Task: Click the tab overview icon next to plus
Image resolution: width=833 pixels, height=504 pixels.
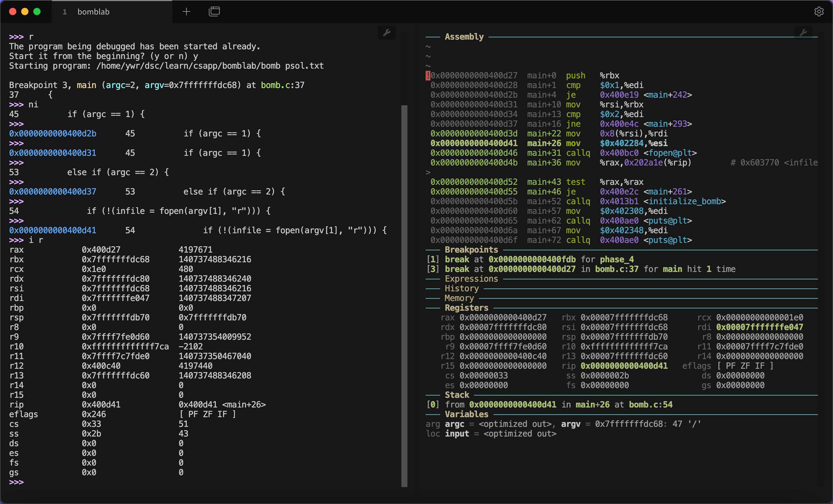Action: (x=214, y=11)
